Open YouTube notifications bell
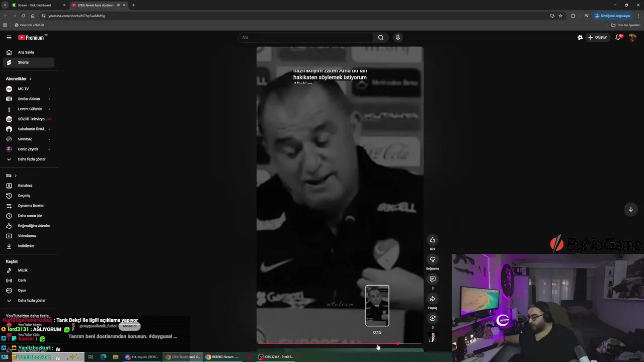The image size is (644, 362). (618, 38)
